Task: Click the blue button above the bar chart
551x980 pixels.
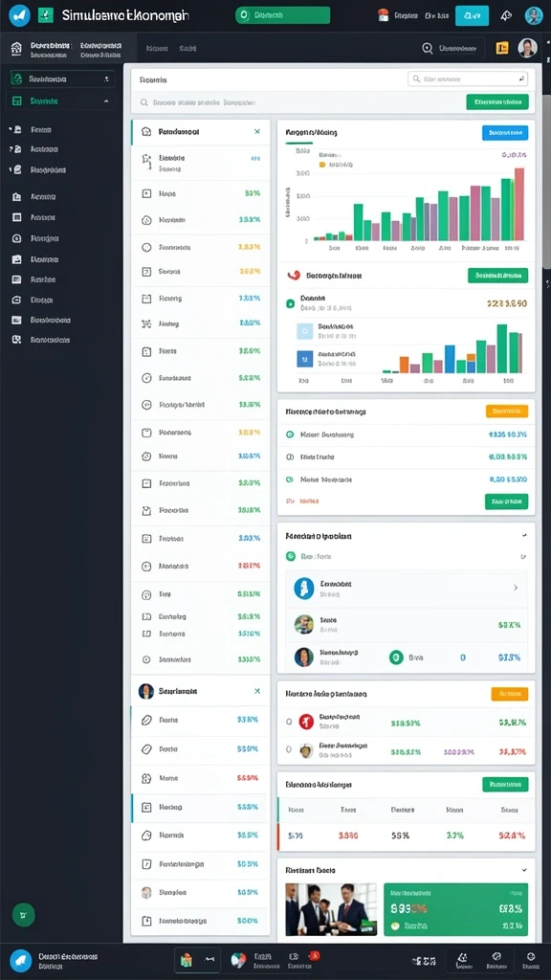Action: coord(505,132)
